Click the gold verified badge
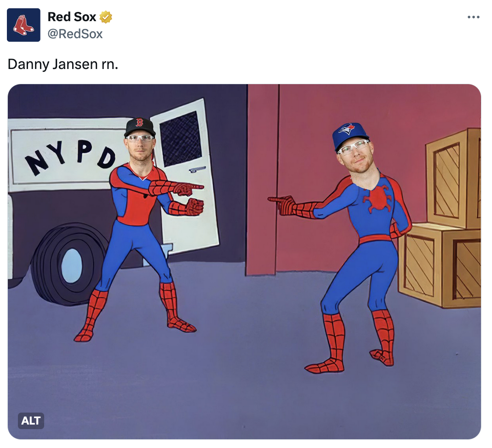492x448 pixels. (106, 17)
